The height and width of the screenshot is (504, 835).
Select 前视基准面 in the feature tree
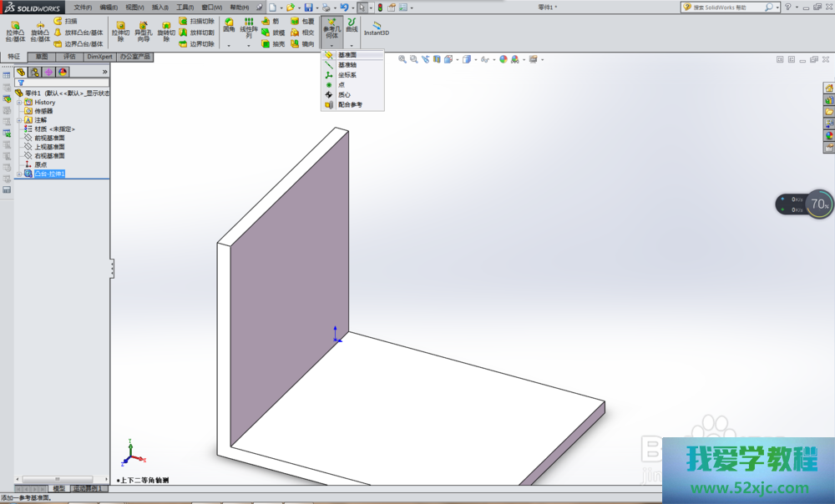coord(49,138)
